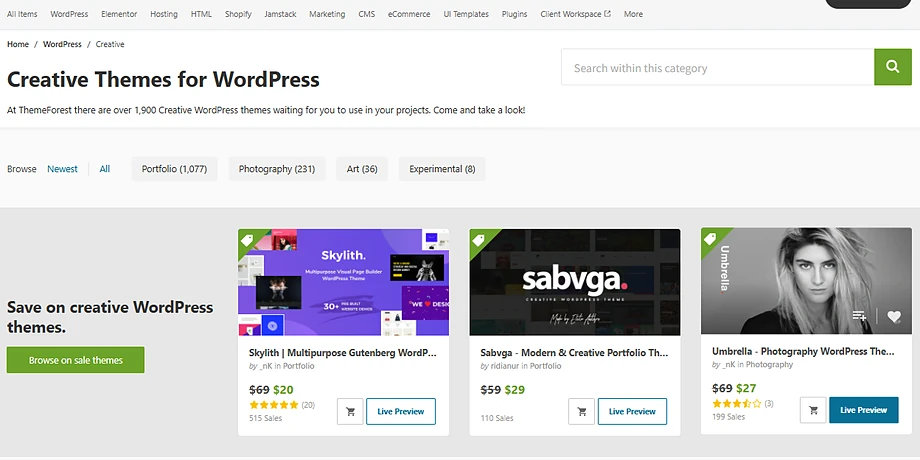Screen dimensions: 920x460
Task: Focus the Search within this category field
Action: point(718,67)
